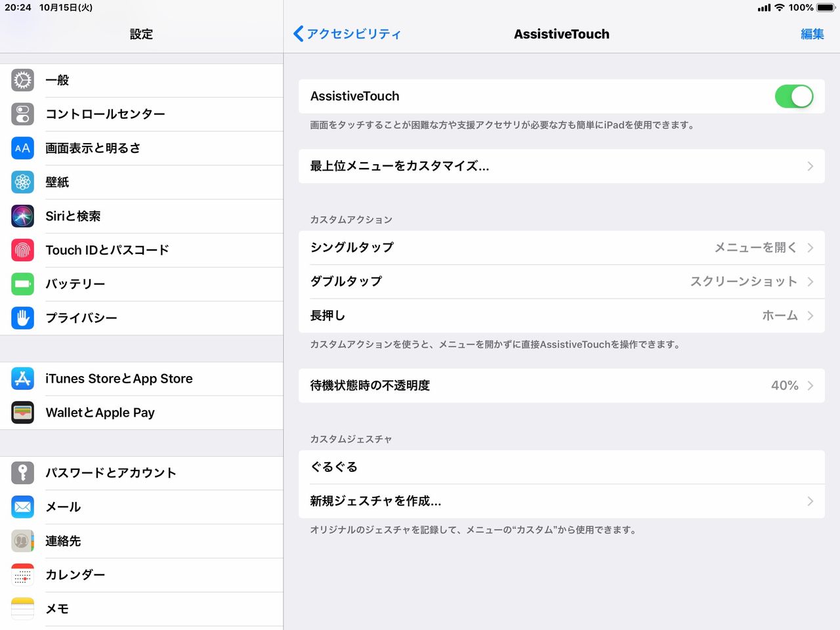The width and height of the screenshot is (840, 630).
Task: Tap the cellular signal bars icon
Action: [764, 8]
